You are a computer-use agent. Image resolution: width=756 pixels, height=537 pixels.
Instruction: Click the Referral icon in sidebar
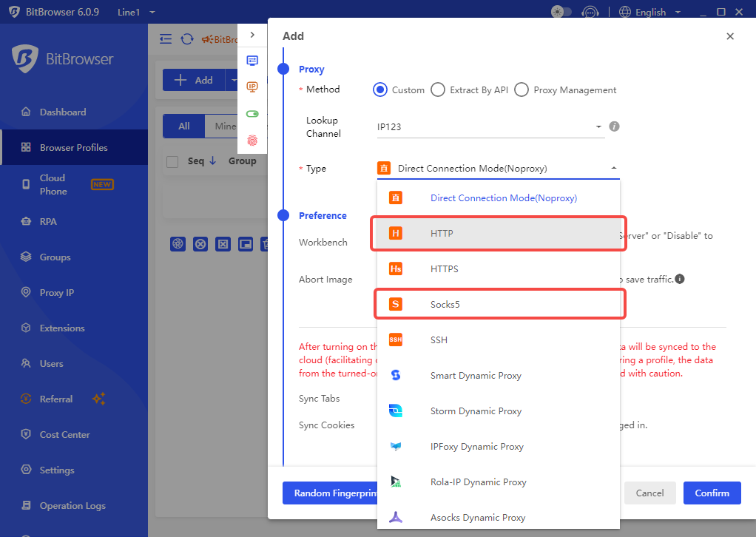pyautogui.click(x=26, y=399)
